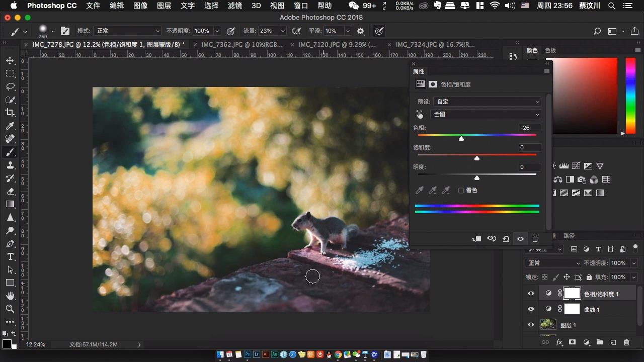The width and height of the screenshot is (644, 362).
Task: Open the 模式 blend mode dropdown in options bar
Action: pyautogui.click(x=128, y=31)
